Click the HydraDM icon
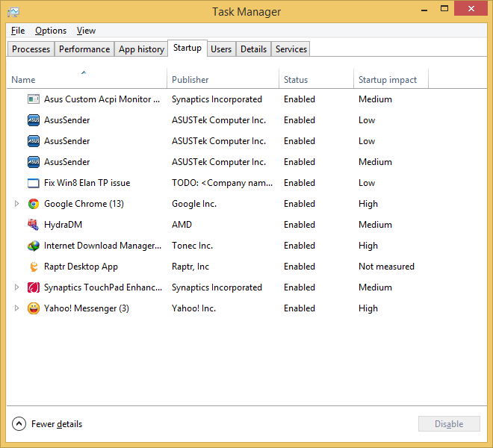Screen dimensions: 493x448 (x=34, y=225)
